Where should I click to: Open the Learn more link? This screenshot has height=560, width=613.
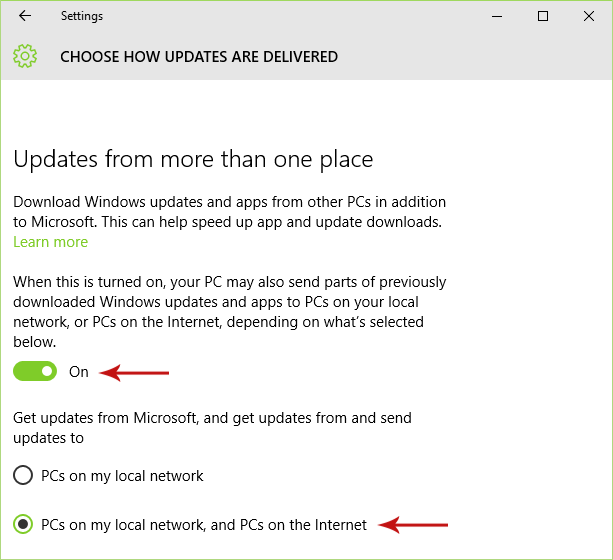pos(50,242)
